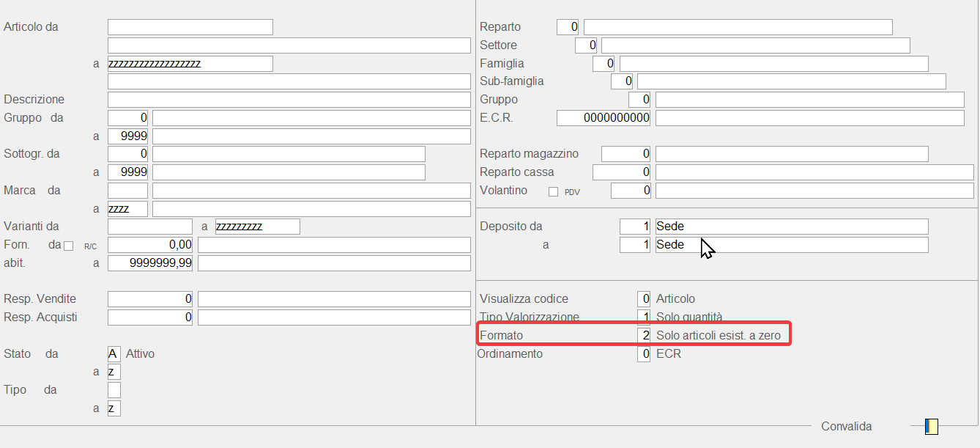The width and height of the screenshot is (980, 448).
Task: Click the Gruppo da number field
Action: [x=128, y=118]
